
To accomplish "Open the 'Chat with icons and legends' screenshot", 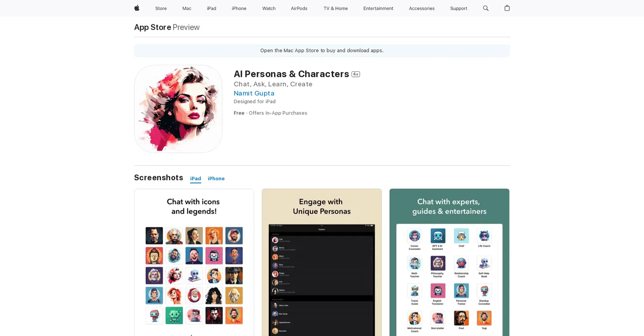I will [x=194, y=262].
